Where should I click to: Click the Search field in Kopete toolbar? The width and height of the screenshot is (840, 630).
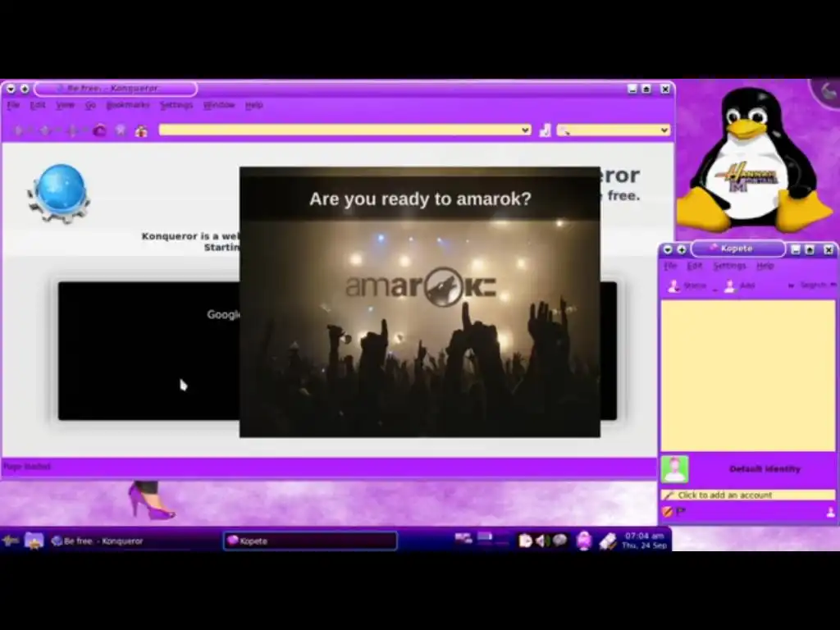[x=813, y=285]
